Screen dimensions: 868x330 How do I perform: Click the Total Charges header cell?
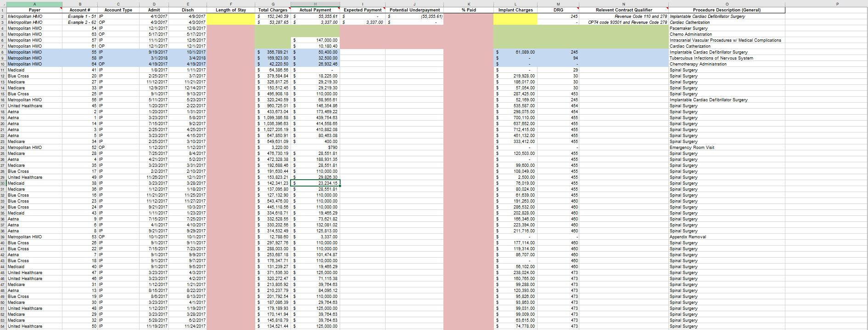click(273, 10)
